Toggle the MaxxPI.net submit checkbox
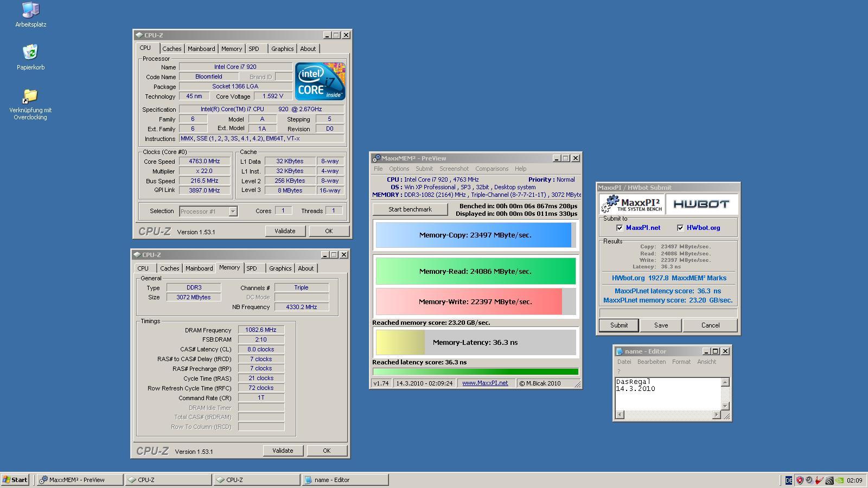Image resolution: width=868 pixels, height=488 pixels. coord(620,228)
